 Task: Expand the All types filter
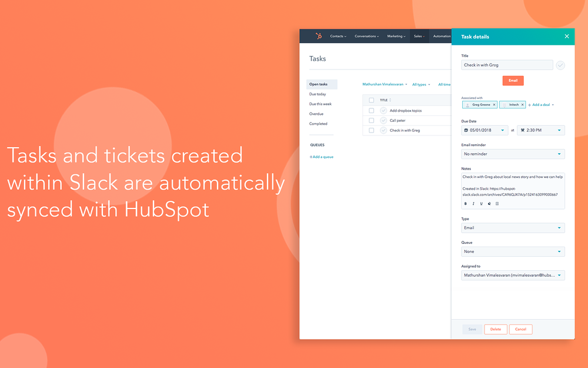coord(421,84)
